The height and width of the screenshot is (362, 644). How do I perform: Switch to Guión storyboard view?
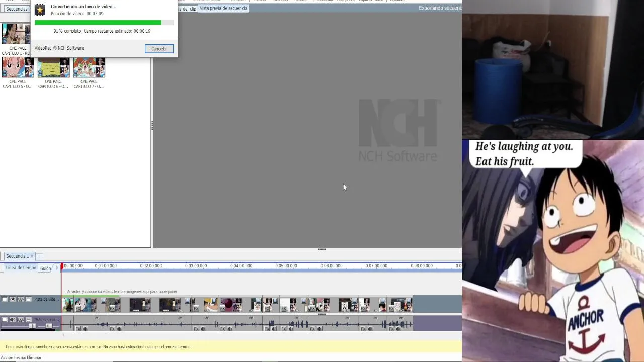coord(46,268)
